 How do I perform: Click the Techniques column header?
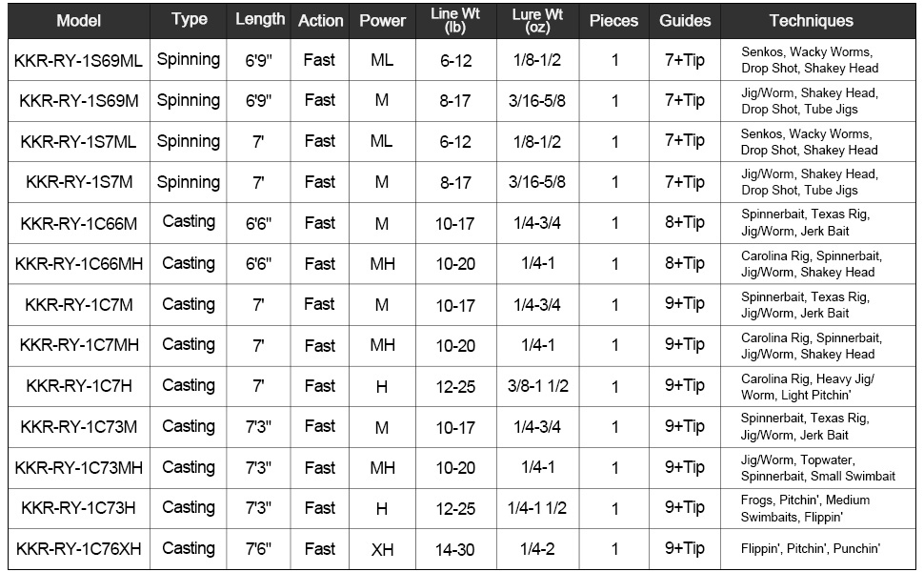pos(811,20)
